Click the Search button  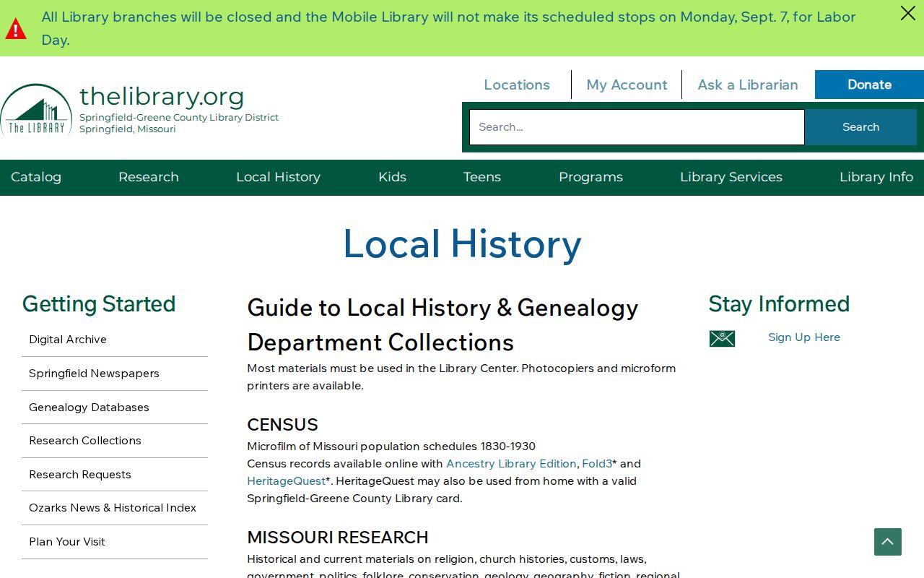(x=860, y=127)
